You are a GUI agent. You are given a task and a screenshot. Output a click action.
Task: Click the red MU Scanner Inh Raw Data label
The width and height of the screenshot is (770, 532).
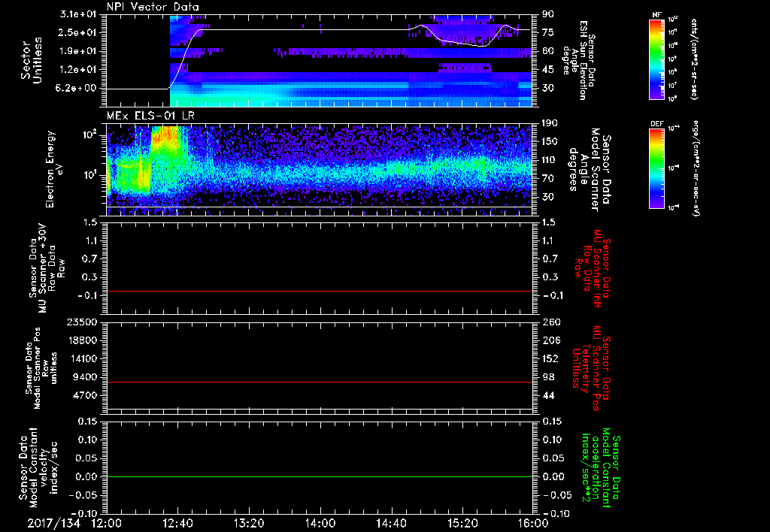coord(591,268)
